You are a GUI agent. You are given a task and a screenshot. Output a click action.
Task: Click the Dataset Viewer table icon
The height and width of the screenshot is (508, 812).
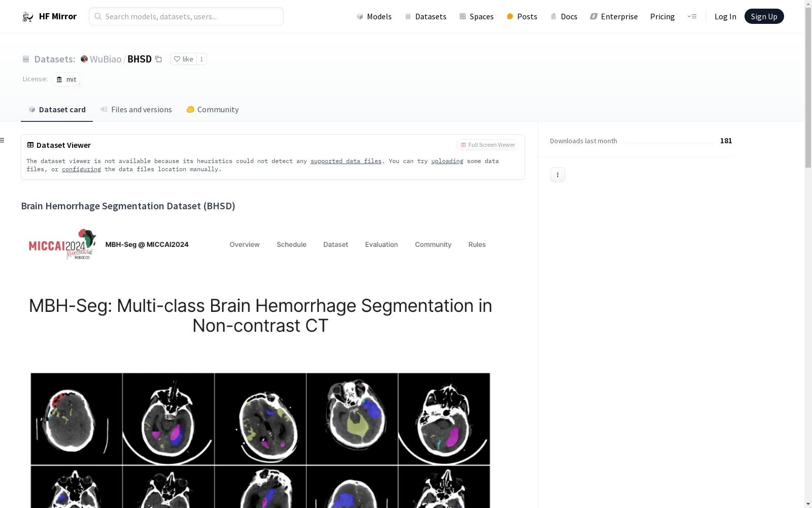pyautogui.click(x=30, y=145)
